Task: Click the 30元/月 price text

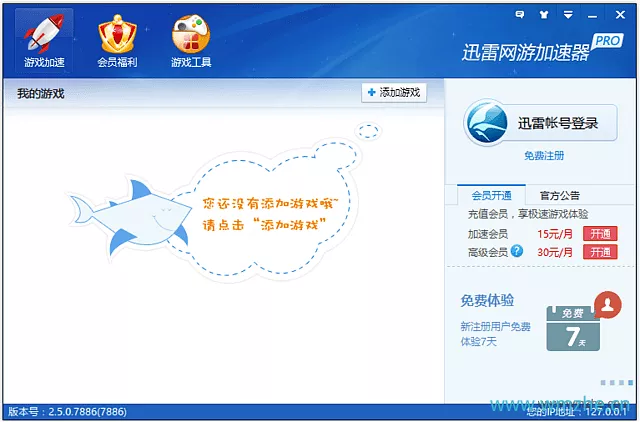Action: [x=555, y=252]
